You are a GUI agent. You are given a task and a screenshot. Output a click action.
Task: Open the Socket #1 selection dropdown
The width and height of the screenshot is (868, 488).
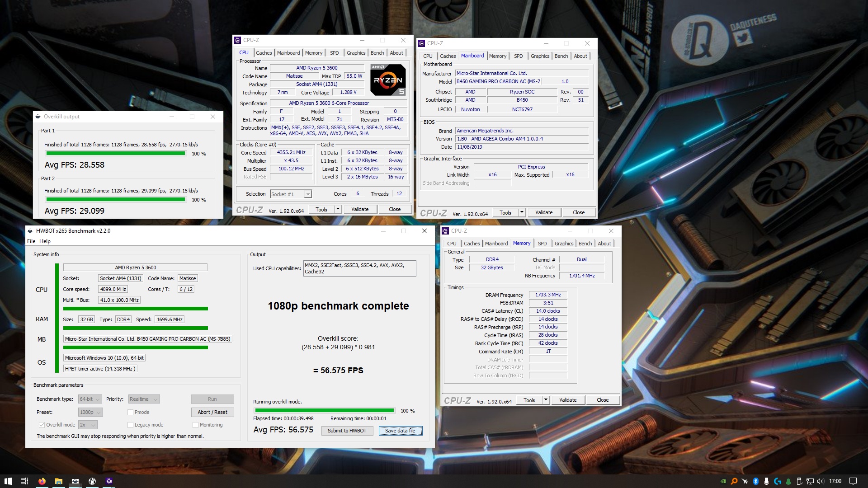pos(291,194)
